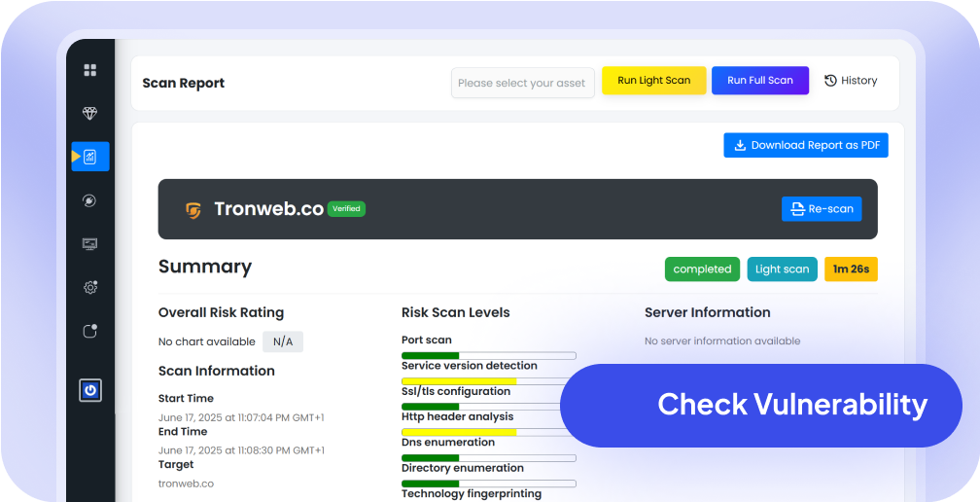Click the green Verified badge

pos(346,209)
